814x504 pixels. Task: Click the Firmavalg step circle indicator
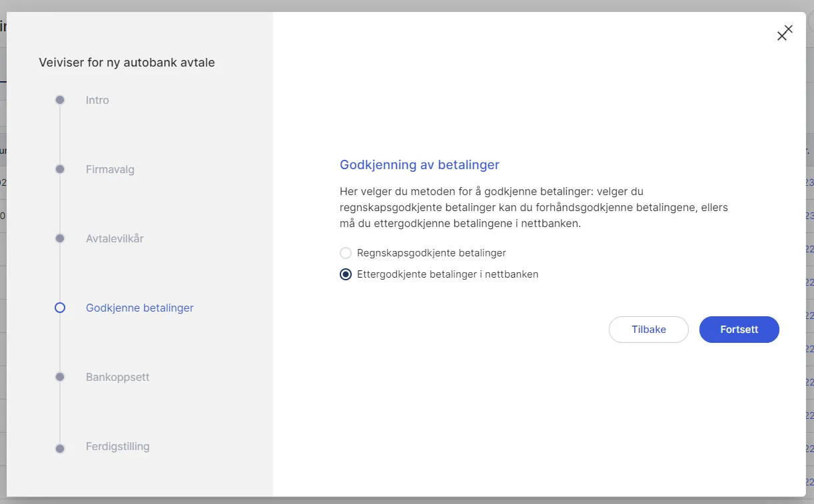[59, 169]
